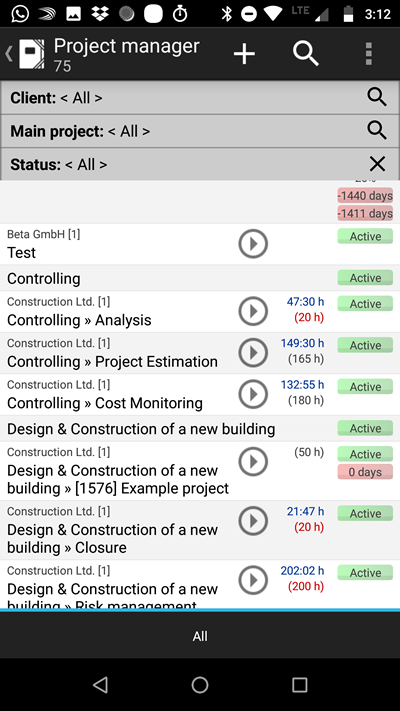Tap Android home navigation button
Screen dimensions: 400x711
point(200,685)
